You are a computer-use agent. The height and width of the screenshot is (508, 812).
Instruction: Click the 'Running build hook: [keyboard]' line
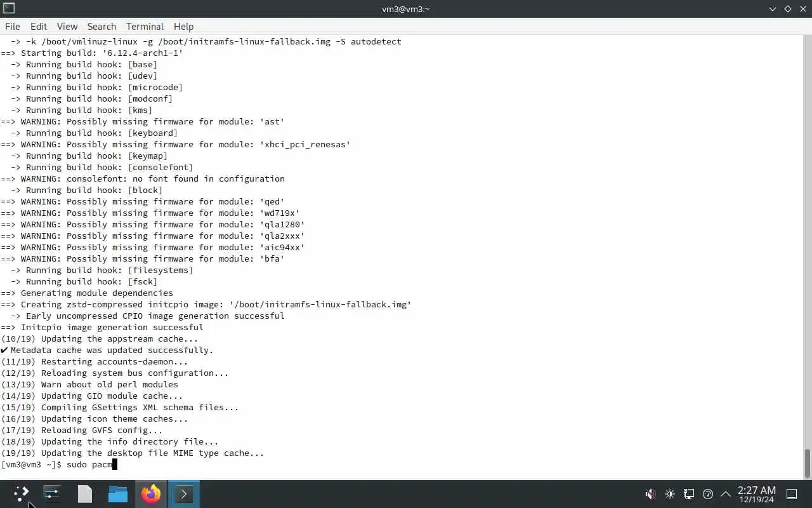(x=95, y=133)
